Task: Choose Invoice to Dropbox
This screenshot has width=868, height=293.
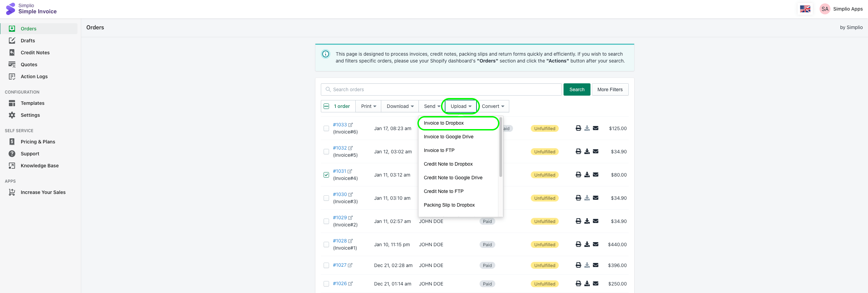Action: [x=458, y=123]
